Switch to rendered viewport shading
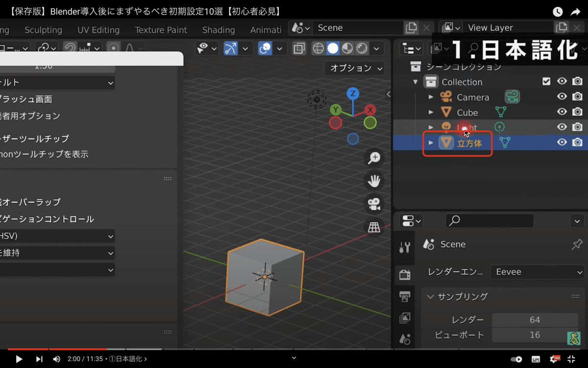The height and width of the screenshot is (368, 588). (362, 48)
